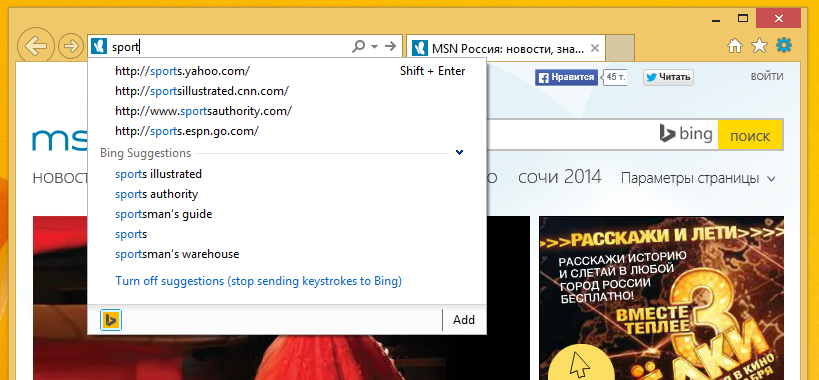Switch to the MSN Россия tab
Screen dimensions: 819x380
[x=506, y=49]
